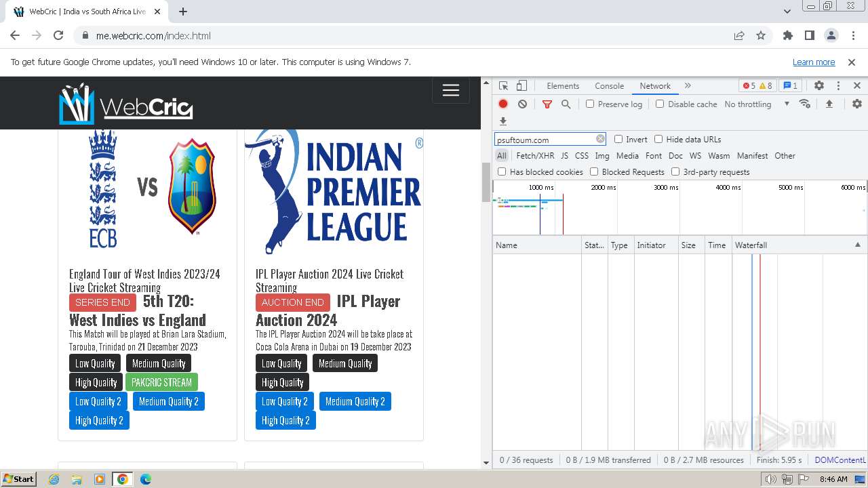This screenshot has height=488, width=868.
Task: Import a HAR file with the upload arrow
Action: (829, 104)
